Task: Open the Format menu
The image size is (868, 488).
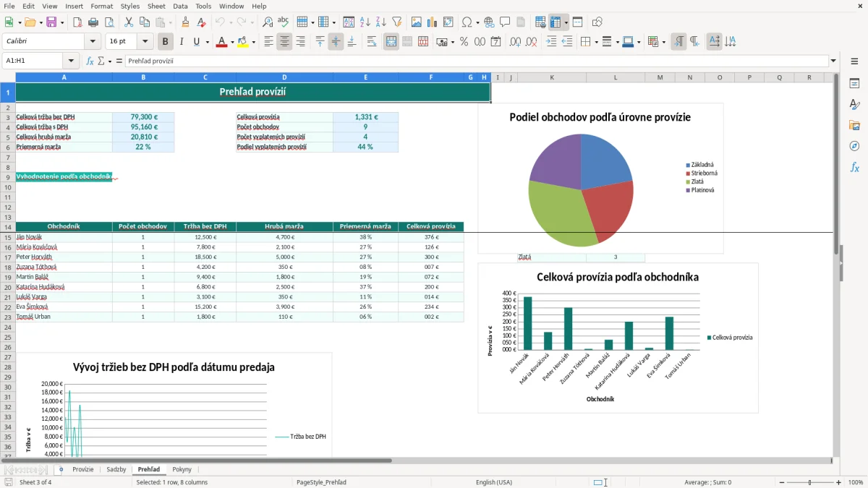Action: (102, 6)
